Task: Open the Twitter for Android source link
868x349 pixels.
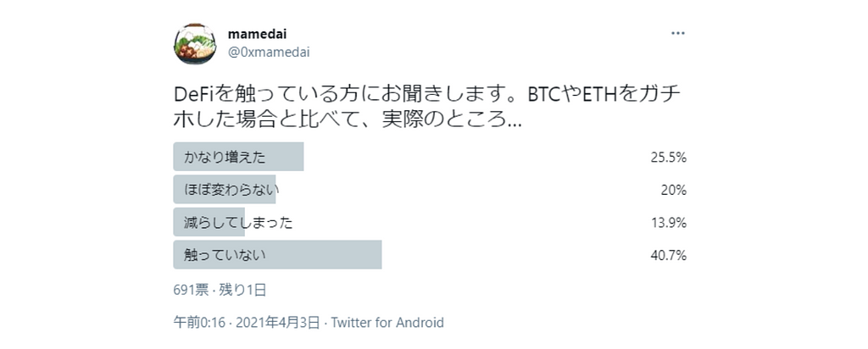Action: 387,323
